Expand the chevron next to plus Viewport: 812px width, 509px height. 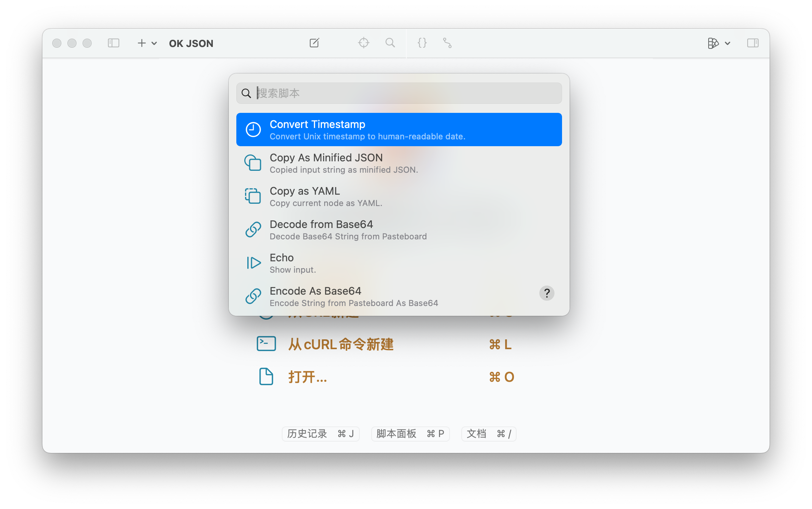click(x=154, y=44)
